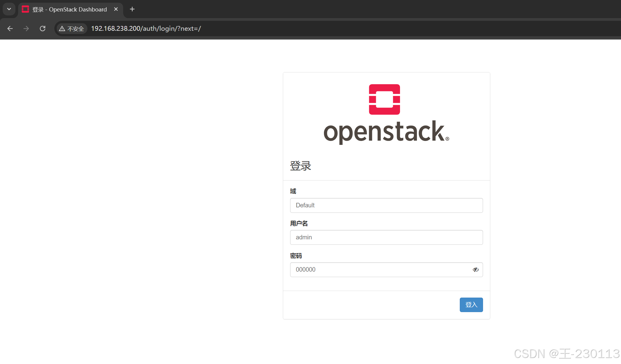621x364 pixels.
Task: Go back with the back arrow
Action: pyautogui.click(x=10, y=29)
